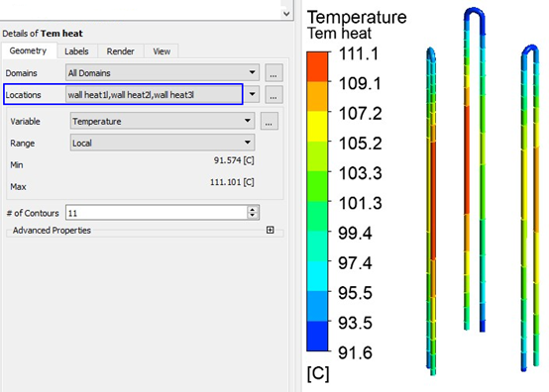Switch to the Geometry tab
The height and width of the screenshot is (392, 549).
29,51
